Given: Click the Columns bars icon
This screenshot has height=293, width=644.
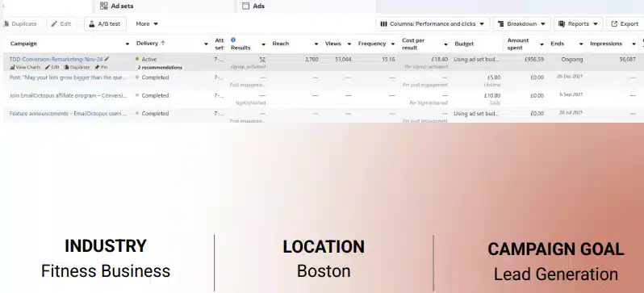Looking at the screenshot, I should [x=383, y=24].
